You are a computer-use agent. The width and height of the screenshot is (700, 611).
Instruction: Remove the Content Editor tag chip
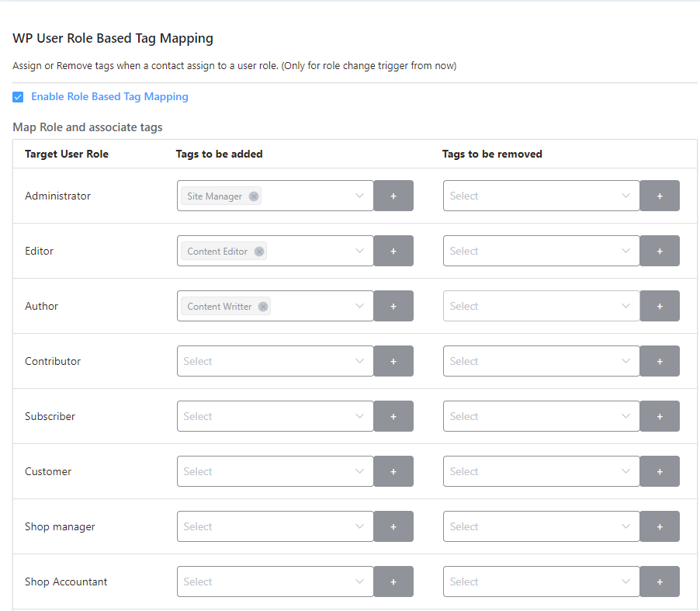click(259, 252)
